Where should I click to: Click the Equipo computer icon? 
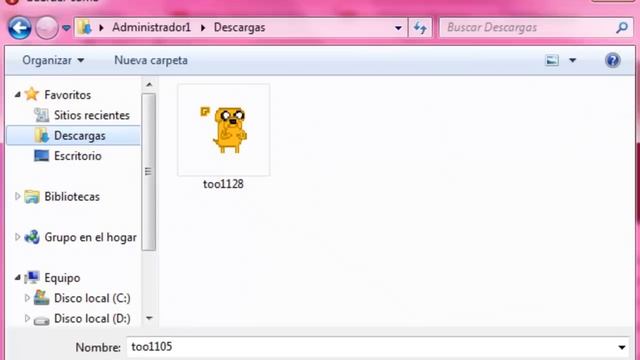coord(31,278)
